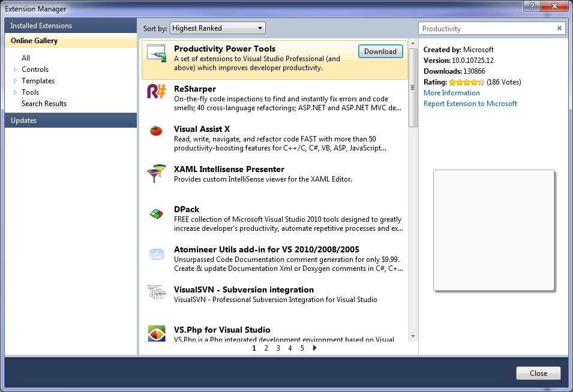Open the Sort by Highest Ranked dropdown

(x=218, y=28)
